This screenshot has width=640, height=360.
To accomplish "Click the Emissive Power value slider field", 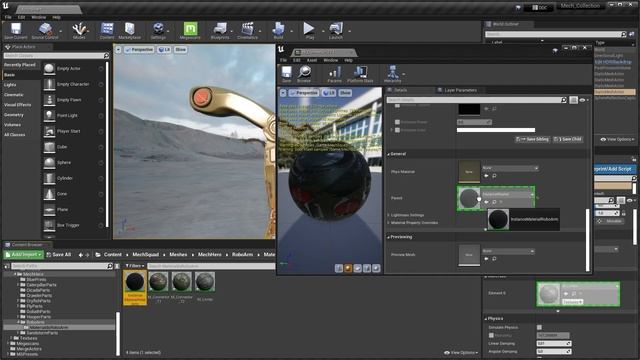I will pyautogui.click(x=474, y=122).
